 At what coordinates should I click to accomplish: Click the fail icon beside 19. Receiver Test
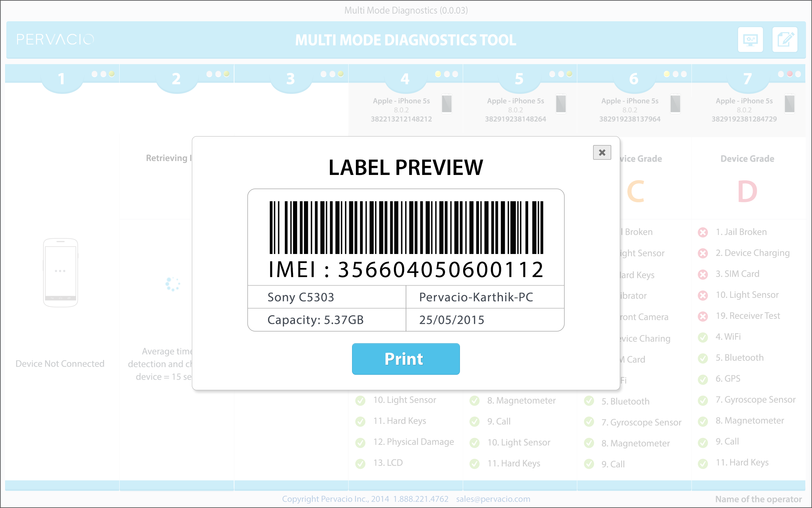[703, 316]
